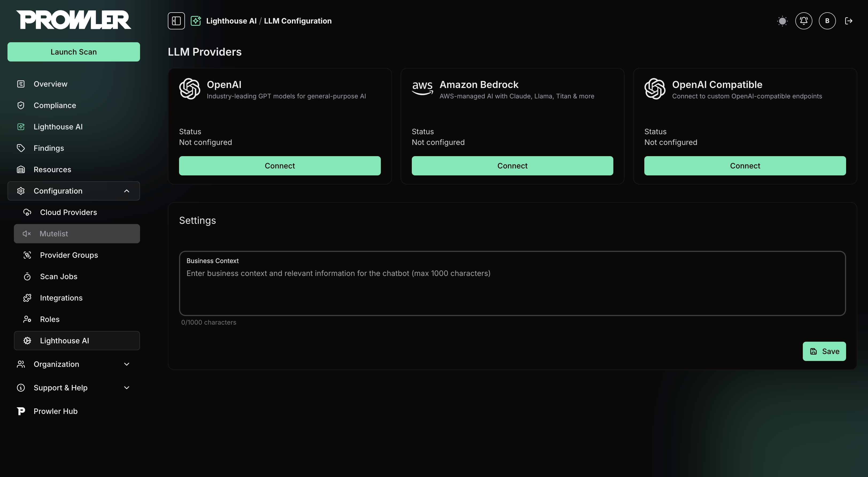Select the Cloud Providers sidebar icon

tap(27, 212)
